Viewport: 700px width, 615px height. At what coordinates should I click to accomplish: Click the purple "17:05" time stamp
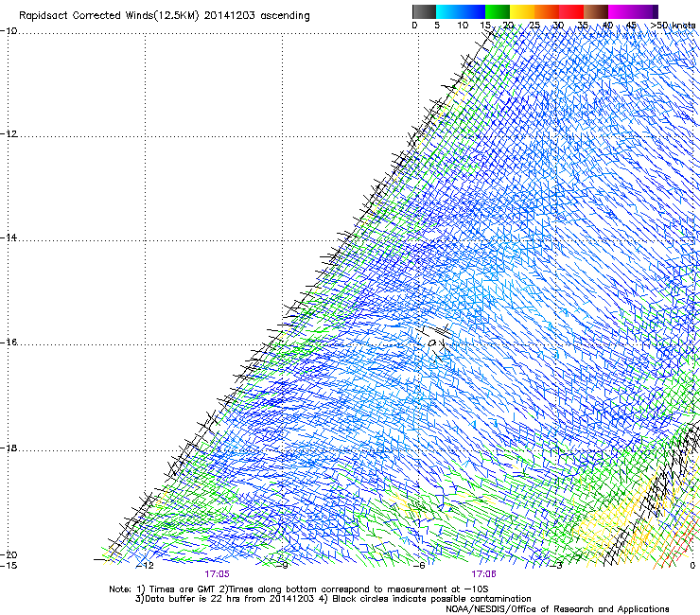pos(217,574)
